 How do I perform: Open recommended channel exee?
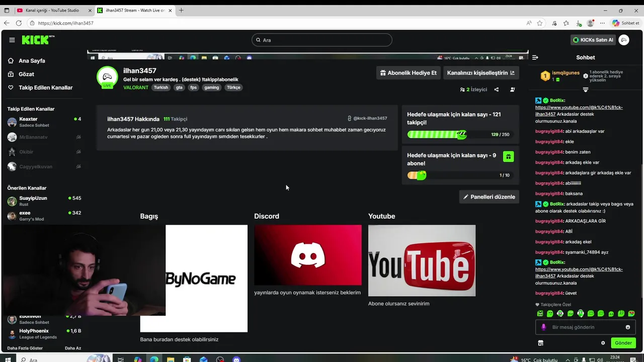(44, 216)
